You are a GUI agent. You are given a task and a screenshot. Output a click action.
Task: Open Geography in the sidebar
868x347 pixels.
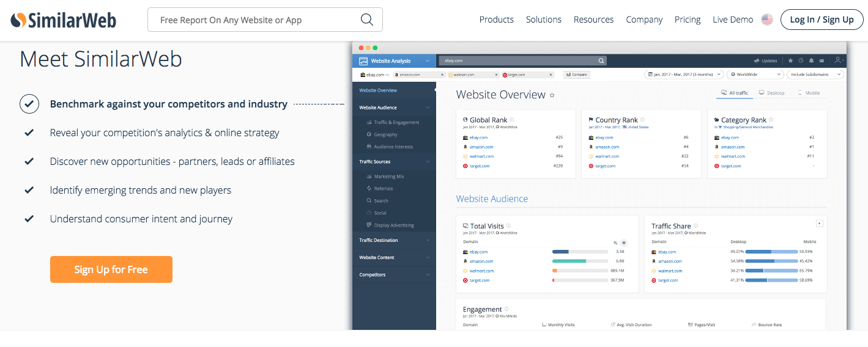(x=382, y=134)
